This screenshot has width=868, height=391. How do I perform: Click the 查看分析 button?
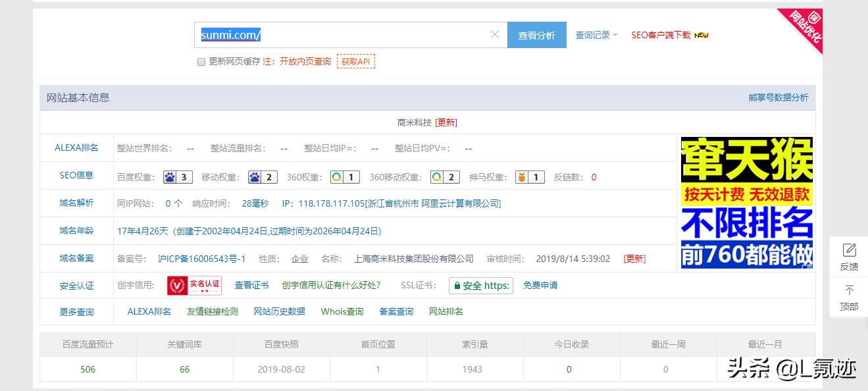[537, 34]
